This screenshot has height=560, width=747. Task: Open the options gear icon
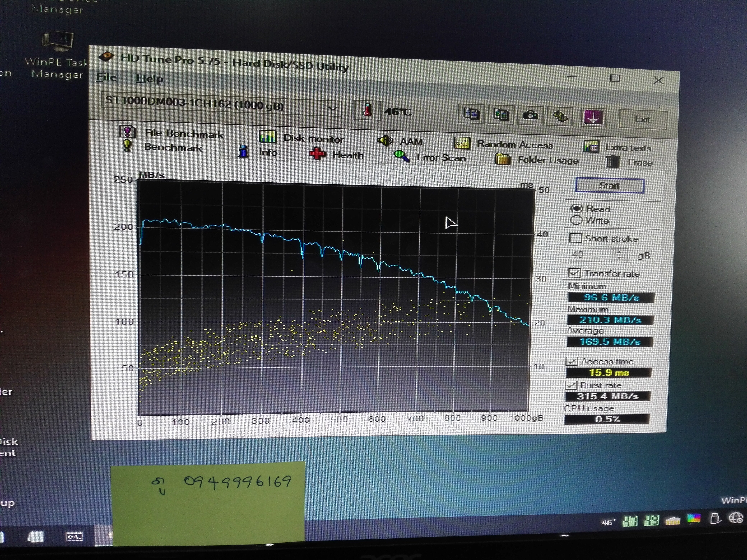point(560,116)
